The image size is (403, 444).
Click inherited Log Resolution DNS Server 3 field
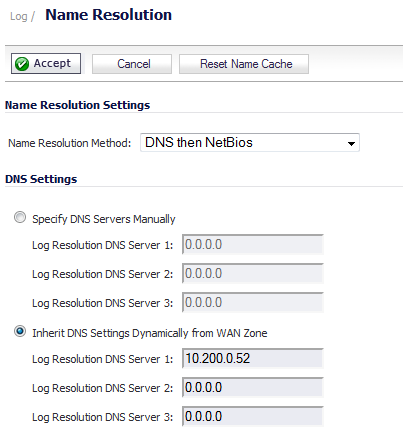(x=253, y=416)
